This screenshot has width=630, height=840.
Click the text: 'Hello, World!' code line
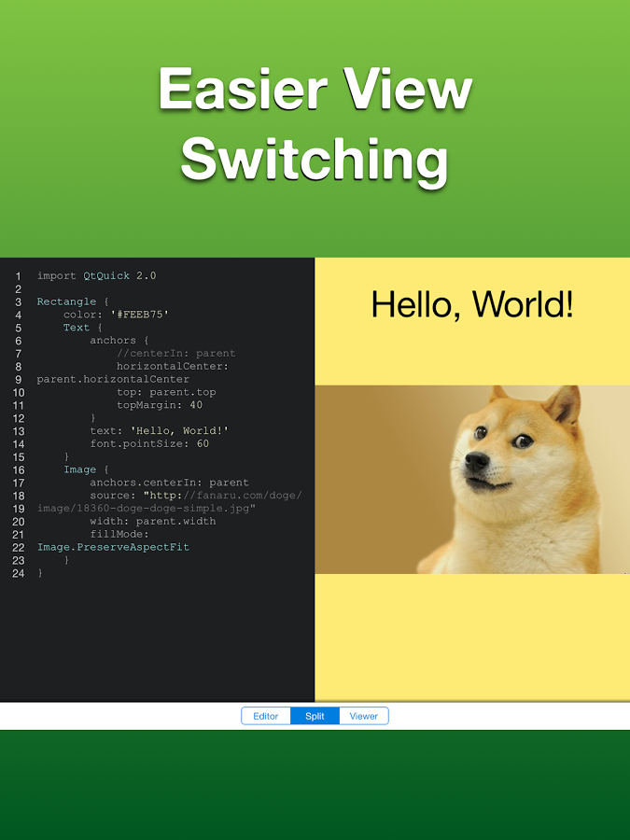[x=159, y=430]
